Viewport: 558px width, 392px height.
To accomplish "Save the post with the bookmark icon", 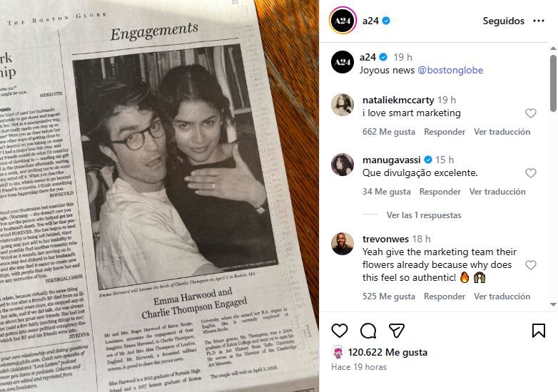I will pos(539,331).
